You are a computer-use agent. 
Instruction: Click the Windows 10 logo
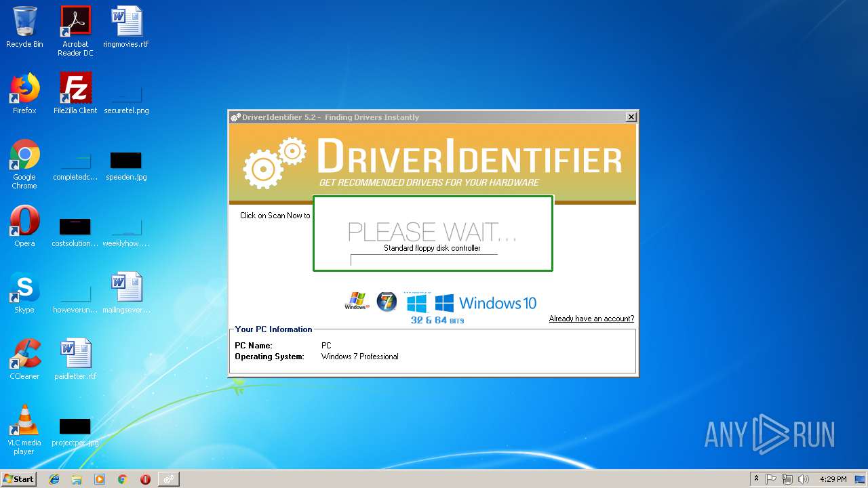[486, 303]
